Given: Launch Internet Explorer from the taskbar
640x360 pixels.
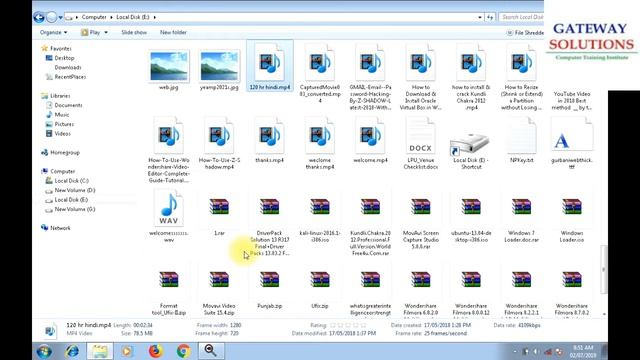Looking at the screenshot, I should [x=72, y=351].
